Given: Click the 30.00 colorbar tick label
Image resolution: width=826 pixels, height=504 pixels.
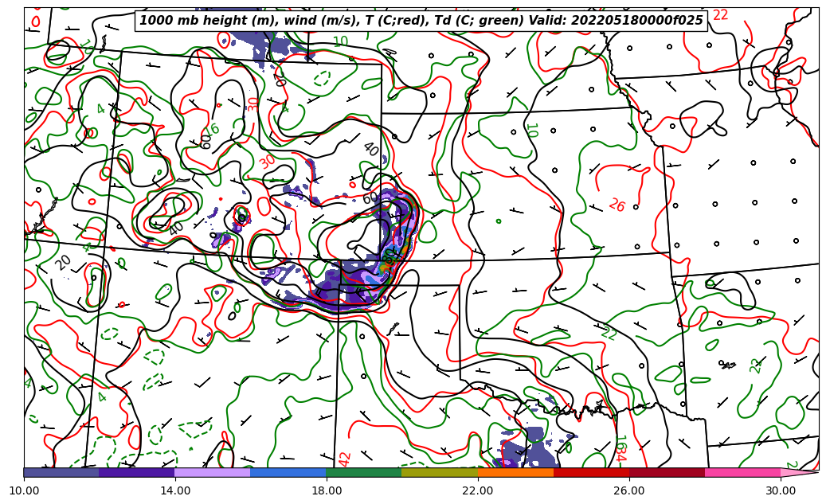Looking at the screenshot, I should (x=781, y=490).
